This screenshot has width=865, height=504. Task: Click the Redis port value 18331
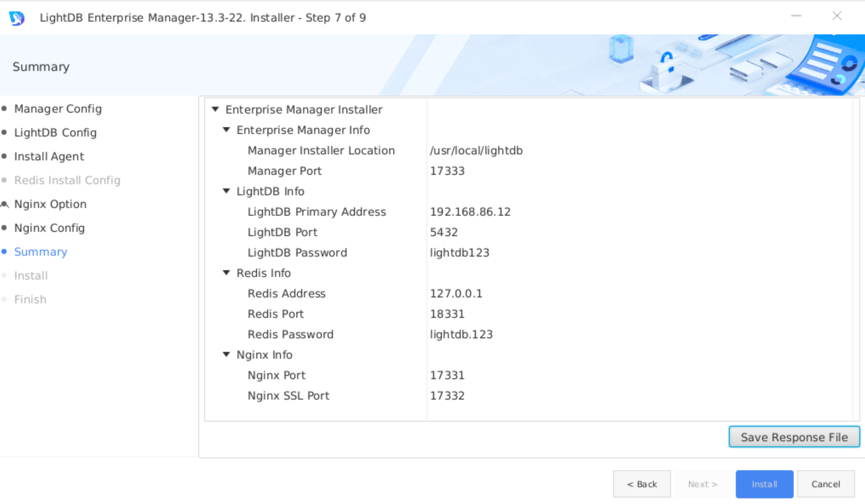(447, 314)
